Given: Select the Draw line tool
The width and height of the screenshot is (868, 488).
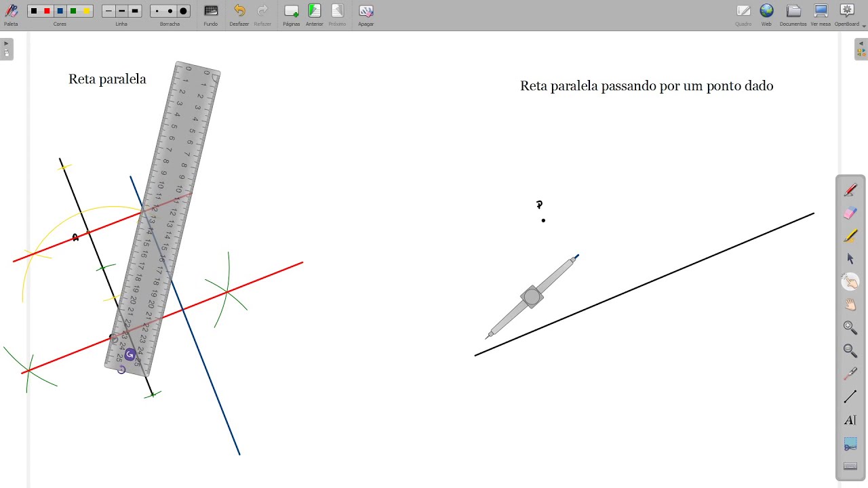Looking at the screenshot, I should click(850, 397).
